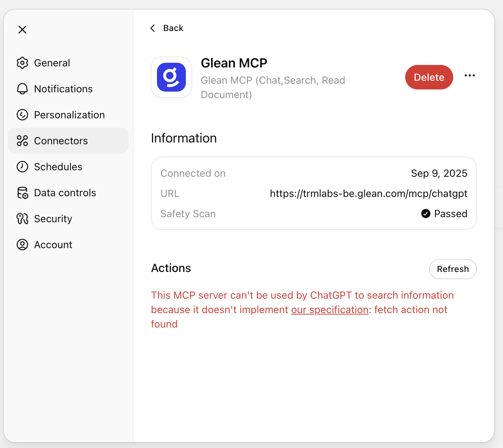
Task: Select the Personalization section
Action: (x=68, y=115)
